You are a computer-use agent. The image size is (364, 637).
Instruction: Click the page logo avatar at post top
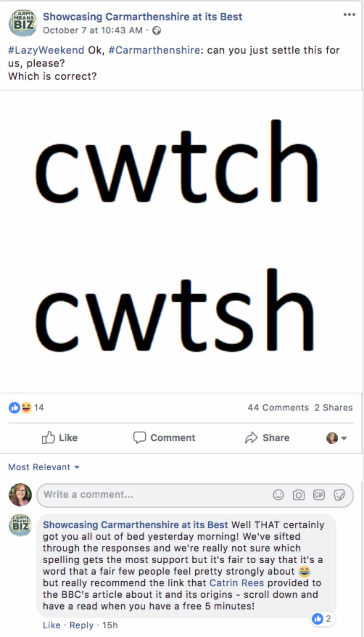coord(22,23)
